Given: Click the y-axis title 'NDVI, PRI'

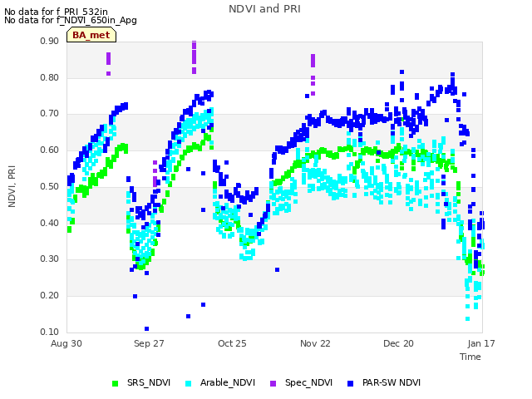Looking at the screenshot, I should [12, 186].
